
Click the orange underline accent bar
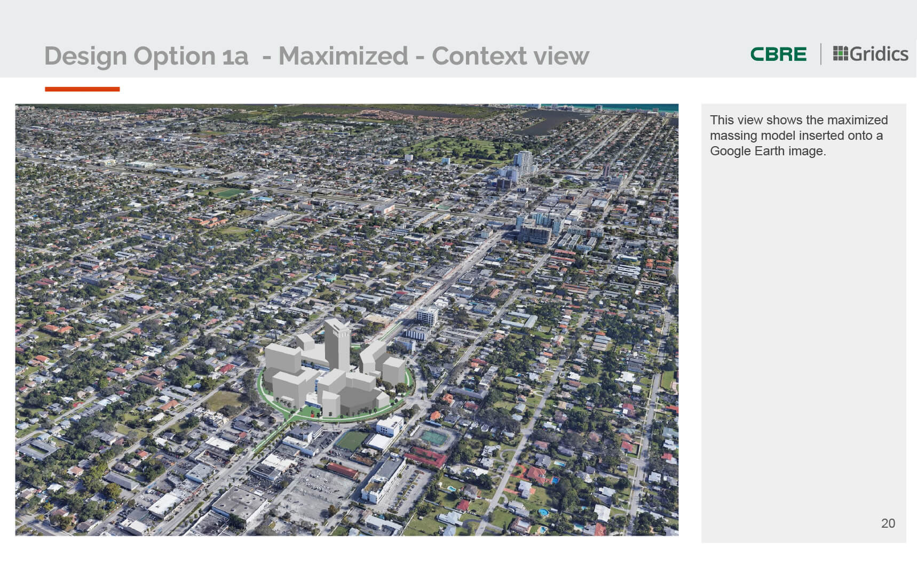pyautogui.click(x=82, y=89)
